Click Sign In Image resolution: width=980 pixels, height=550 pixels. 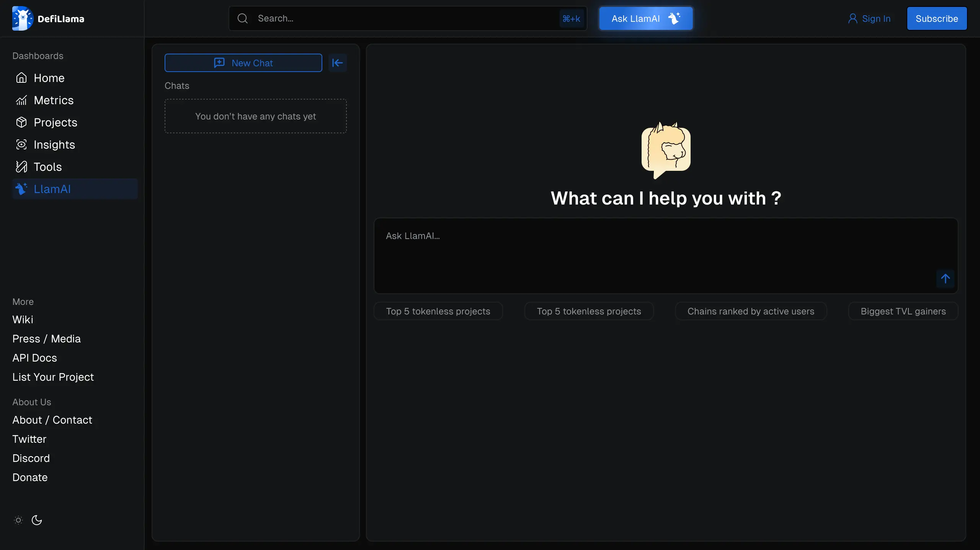coord(869,18)
